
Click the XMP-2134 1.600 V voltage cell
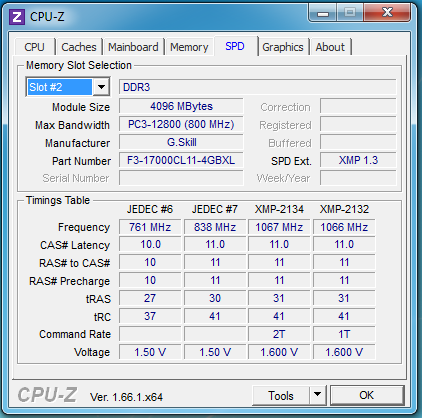pos(279,352)
